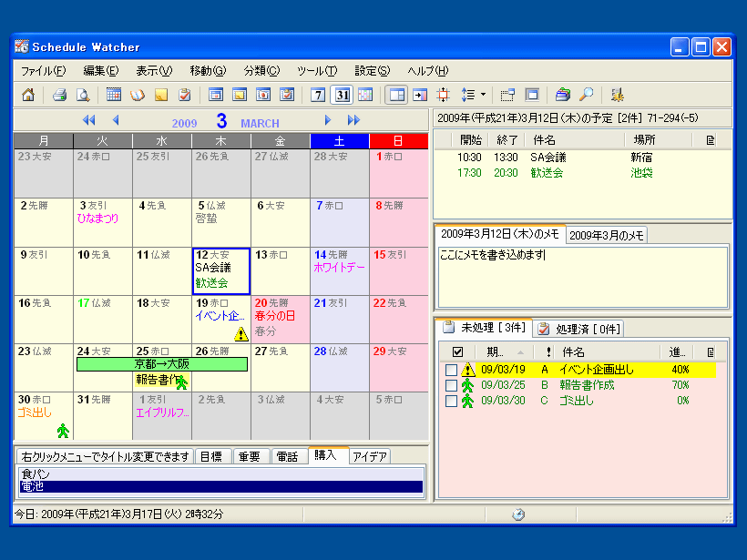Select the SA会議 row in schedule list
This screenshot has height=560, width=747.
(583, 158)
